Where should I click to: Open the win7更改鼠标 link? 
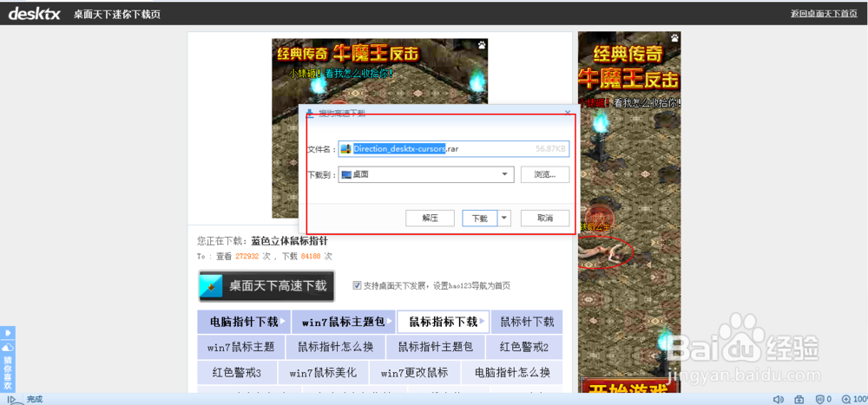(x=415, y=372)
